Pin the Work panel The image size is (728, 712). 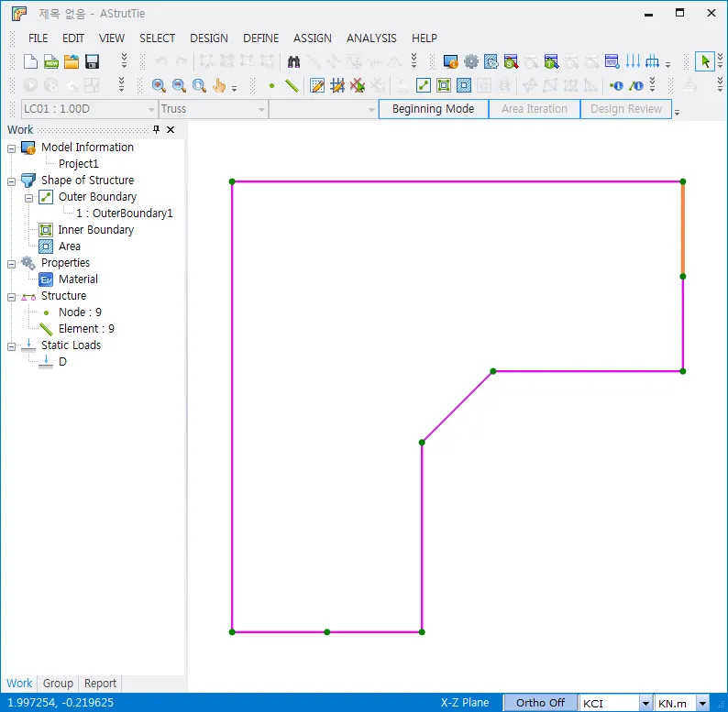pyautogui.click(x=157, y=129)
